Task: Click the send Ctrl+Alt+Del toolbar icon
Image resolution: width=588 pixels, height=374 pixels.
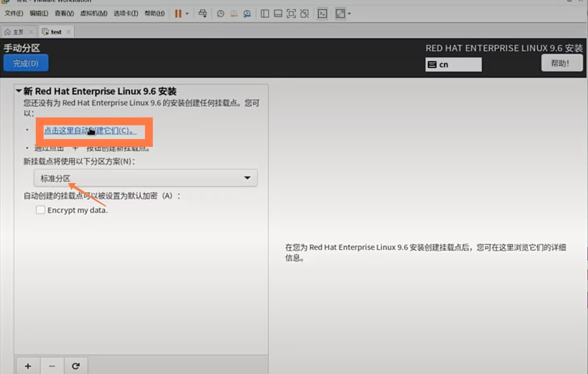Action: coord(202,14)
